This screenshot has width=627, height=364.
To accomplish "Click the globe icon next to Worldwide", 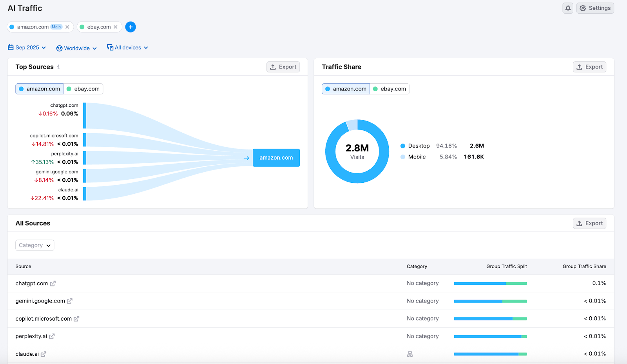I will point(59,48).
